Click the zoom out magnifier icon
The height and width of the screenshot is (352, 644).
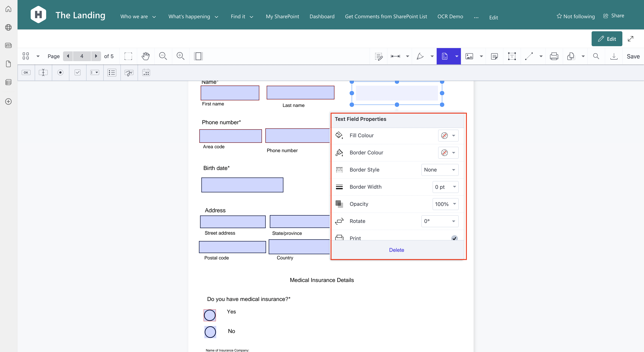click(x=163, y=56)
